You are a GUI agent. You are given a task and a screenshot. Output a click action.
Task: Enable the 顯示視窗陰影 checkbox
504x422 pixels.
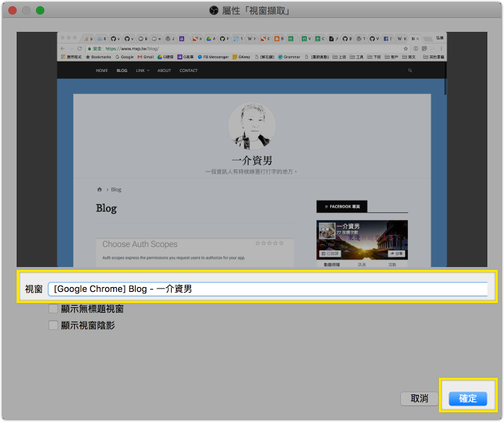click(x=53, y=325)
